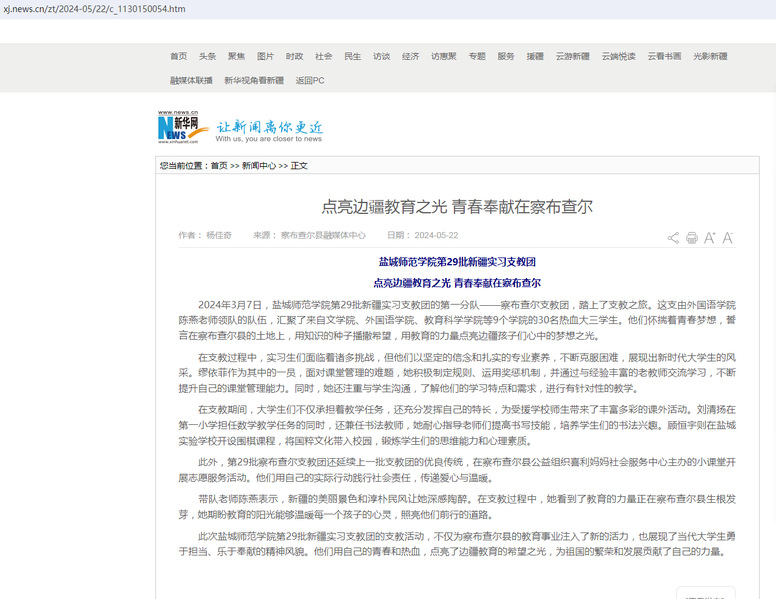
Task: Visit the 光影新疆 section
Action: click(711, 56)
